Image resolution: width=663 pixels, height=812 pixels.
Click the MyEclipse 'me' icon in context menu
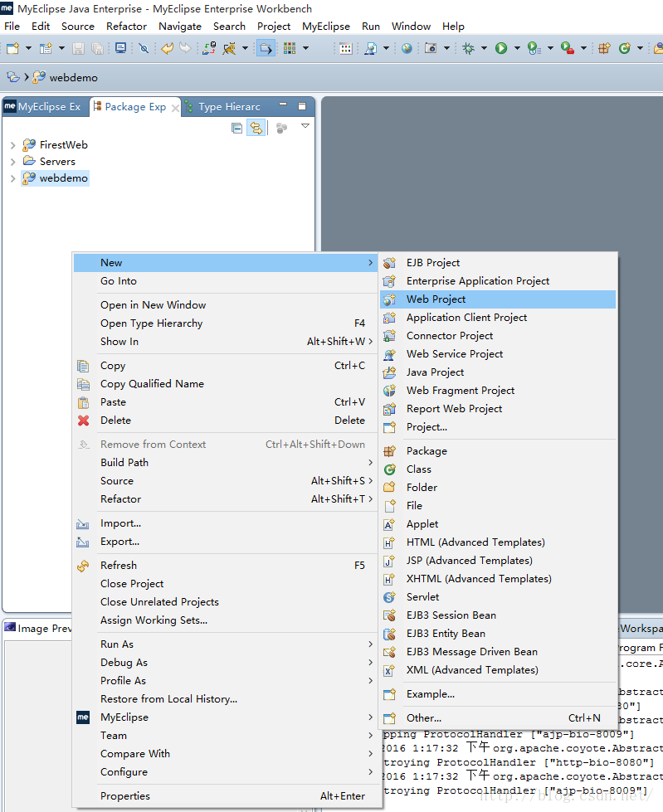83,717
